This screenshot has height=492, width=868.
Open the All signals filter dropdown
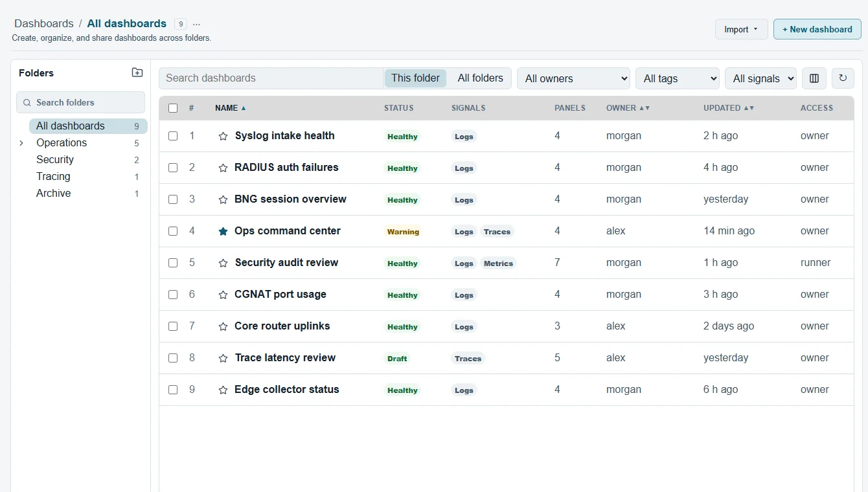click(x=760, y=78)
